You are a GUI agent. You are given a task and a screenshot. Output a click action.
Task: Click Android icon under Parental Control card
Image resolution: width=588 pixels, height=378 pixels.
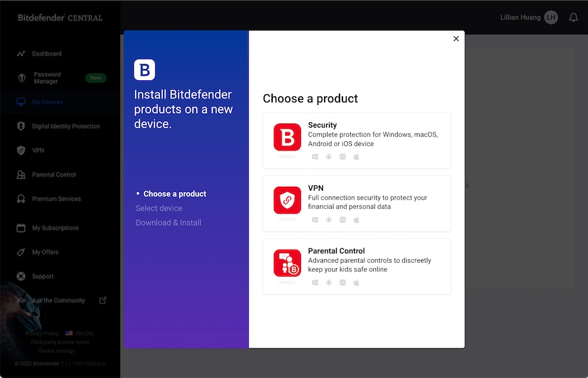[x=329, y=282]
